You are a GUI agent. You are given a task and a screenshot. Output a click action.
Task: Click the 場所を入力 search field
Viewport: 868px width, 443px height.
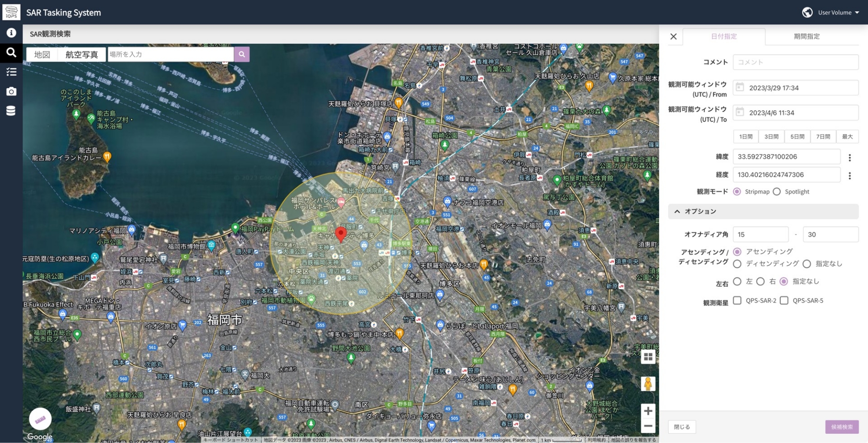tap(171, 54)
